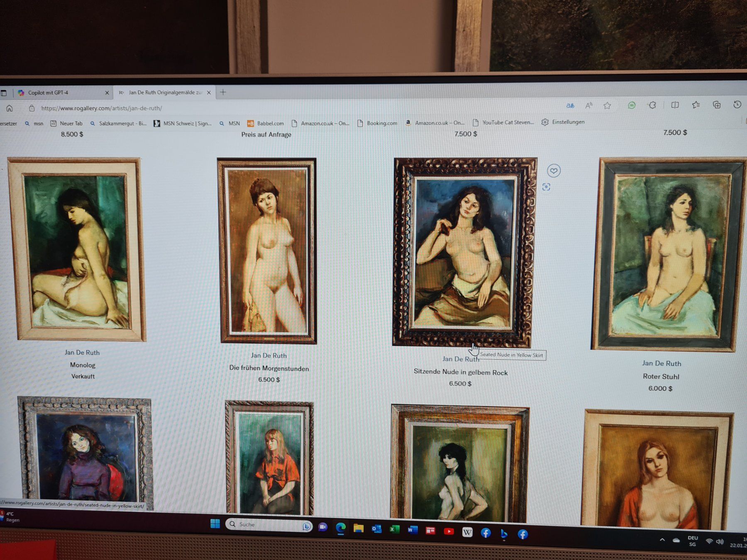Open the Windows Start menu

[215, 523]
